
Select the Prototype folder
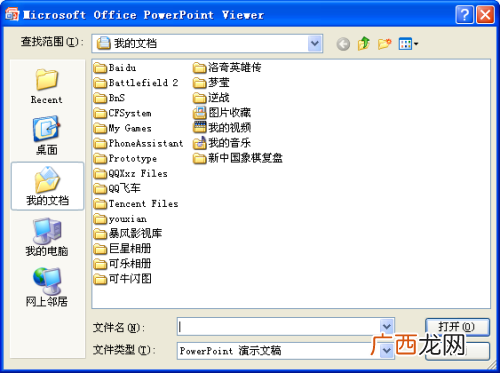[125, 158]
